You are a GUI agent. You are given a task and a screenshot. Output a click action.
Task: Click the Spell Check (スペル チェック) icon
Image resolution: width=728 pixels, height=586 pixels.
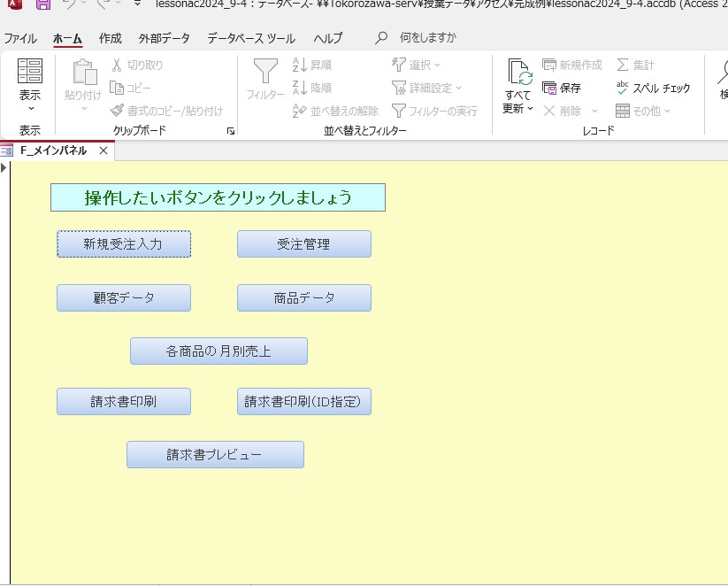coord(623,88)
